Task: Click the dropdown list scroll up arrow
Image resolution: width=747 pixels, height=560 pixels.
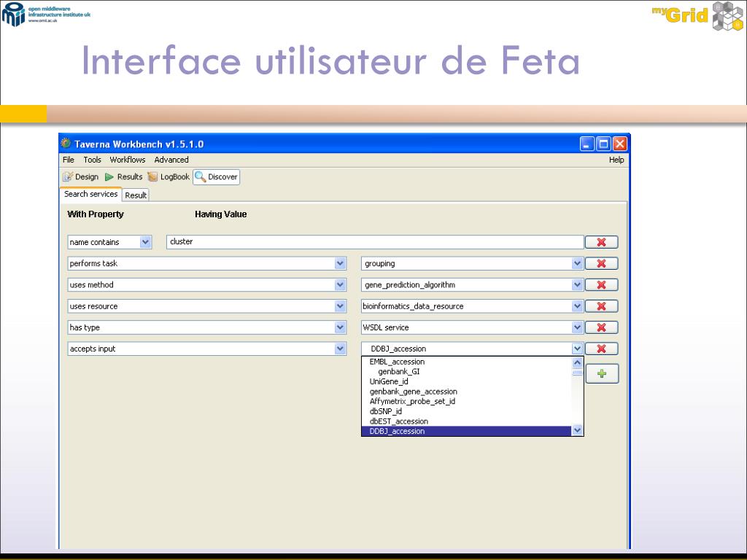Action: [578, 362]
